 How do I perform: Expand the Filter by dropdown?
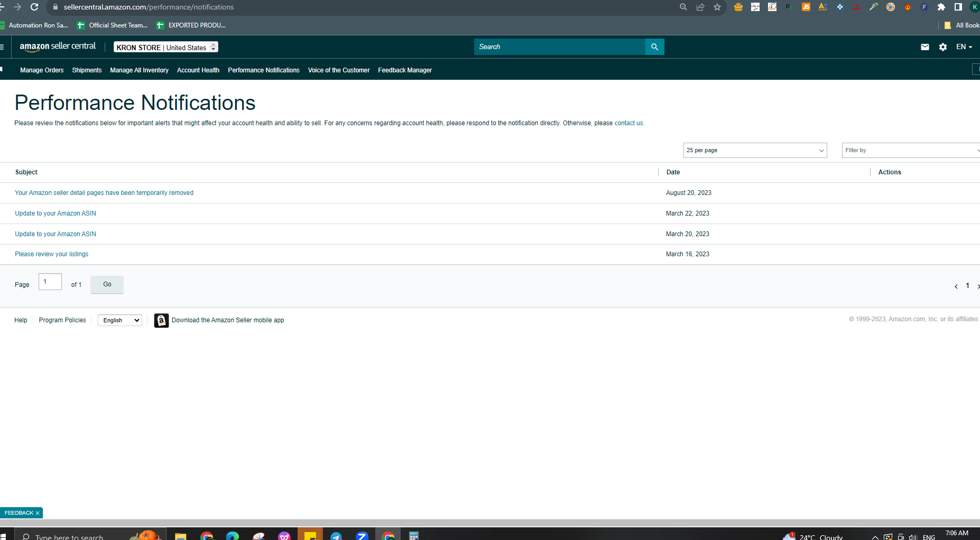(x=911, y=151)
